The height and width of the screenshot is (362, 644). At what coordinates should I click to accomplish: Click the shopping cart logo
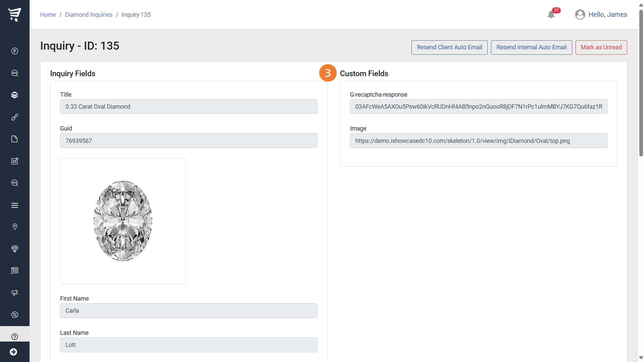point(14,14)
